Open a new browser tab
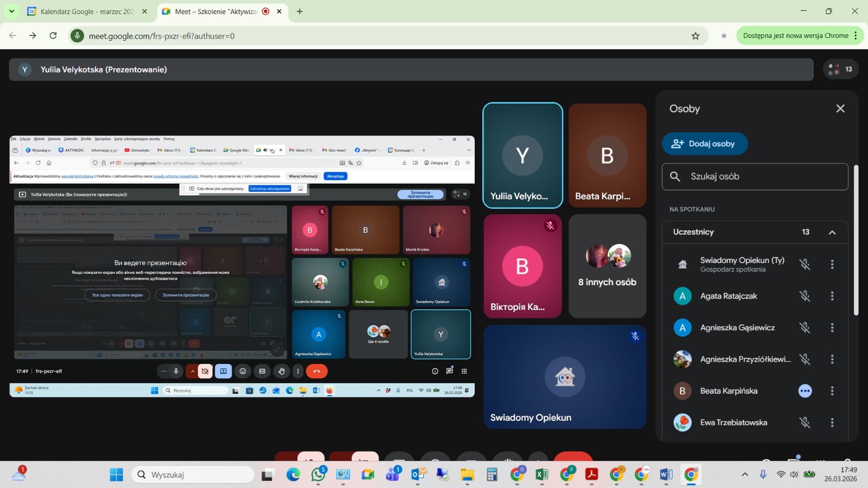This screenshot has height=488, width=868. tap(299, 11)
